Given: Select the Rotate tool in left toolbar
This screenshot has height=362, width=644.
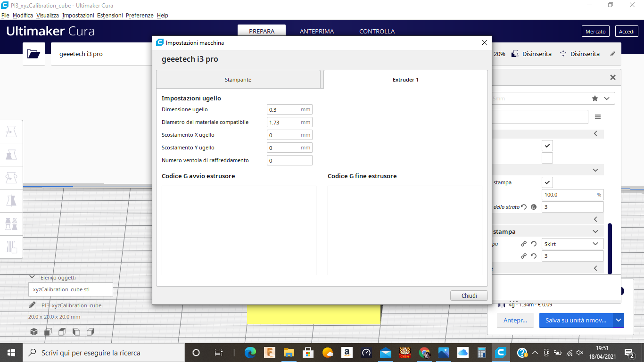Looking at the screenshot, I should click(11, 178).
